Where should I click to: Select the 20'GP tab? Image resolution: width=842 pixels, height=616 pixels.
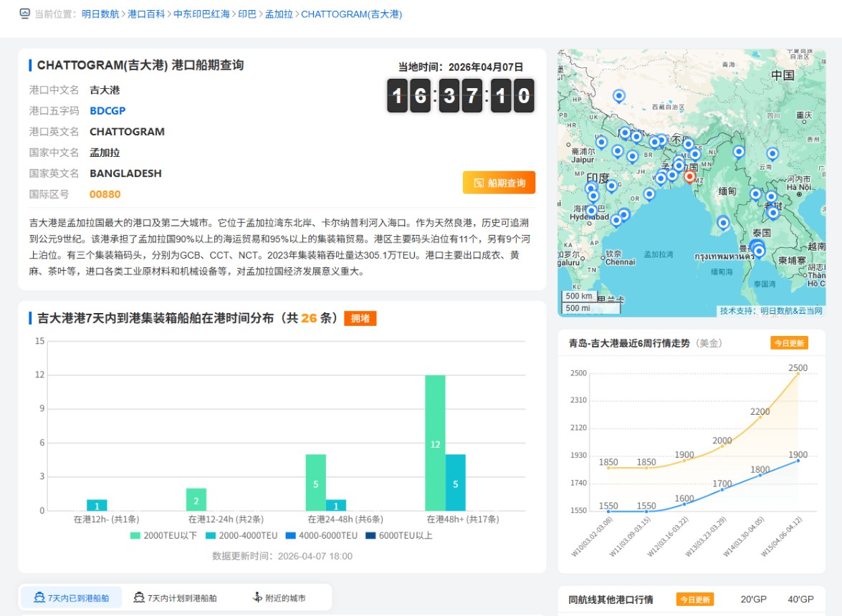[x=754, y=600]
